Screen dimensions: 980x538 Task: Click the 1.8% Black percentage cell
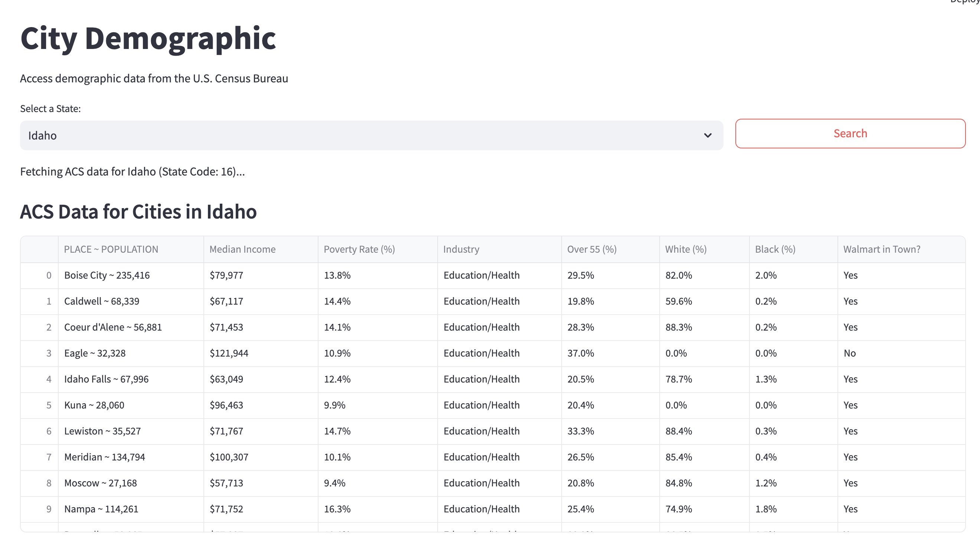point(793,509)
